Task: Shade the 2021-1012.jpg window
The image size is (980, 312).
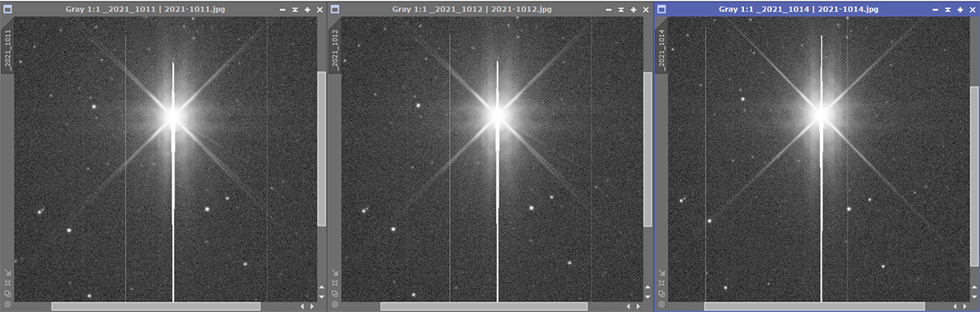Action: click(x=621, y=10)
